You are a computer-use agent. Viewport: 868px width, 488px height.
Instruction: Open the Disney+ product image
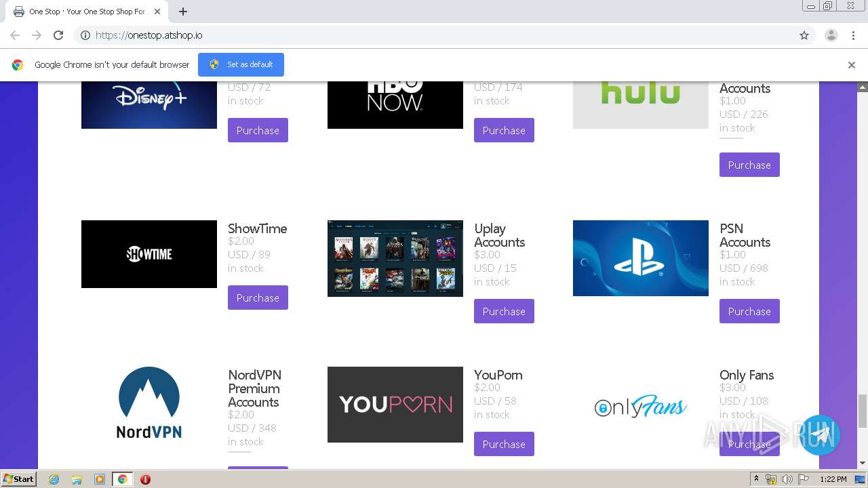pyautogui.click(x=149, y=105)
